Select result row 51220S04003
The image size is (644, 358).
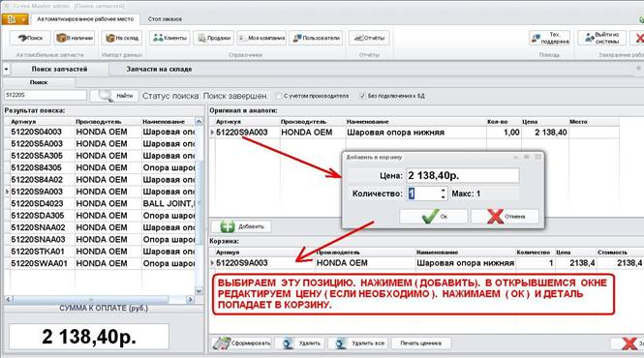100,132
